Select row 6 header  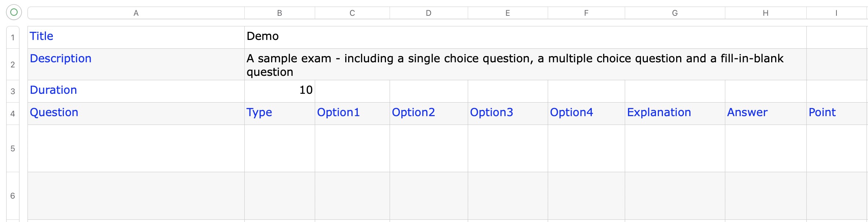(x=13, y=196)
